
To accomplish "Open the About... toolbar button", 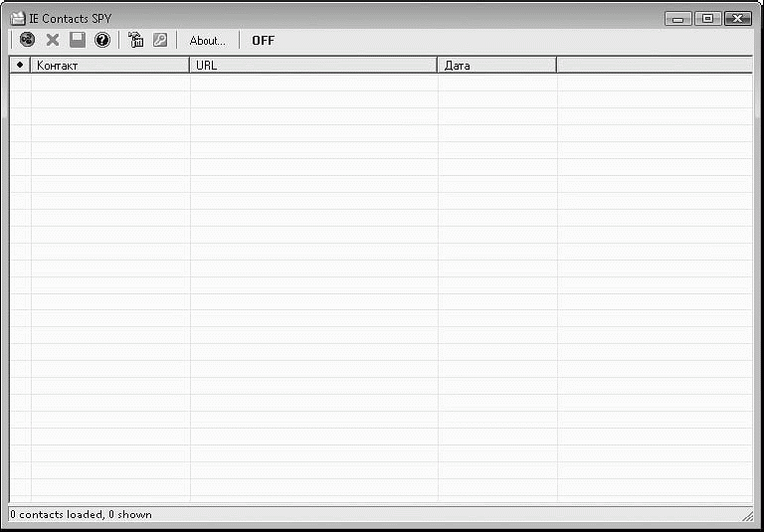I will [x=207, y=41].
